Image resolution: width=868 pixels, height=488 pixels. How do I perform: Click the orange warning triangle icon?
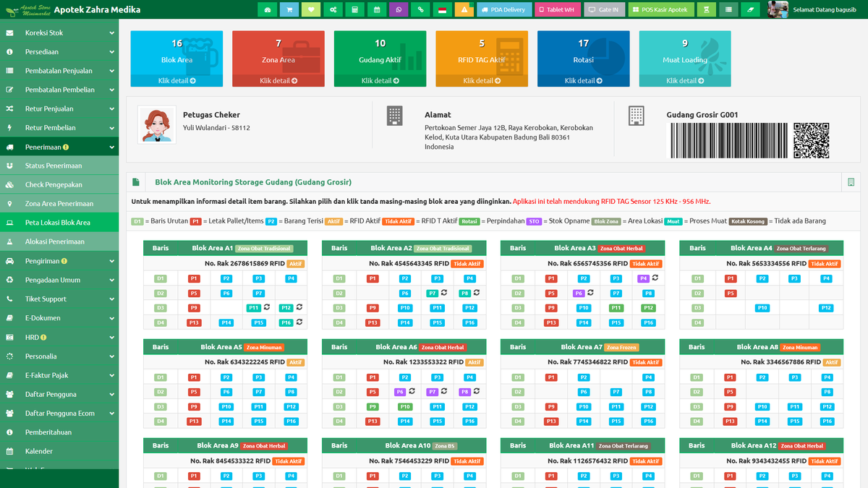tap(464, 9)
